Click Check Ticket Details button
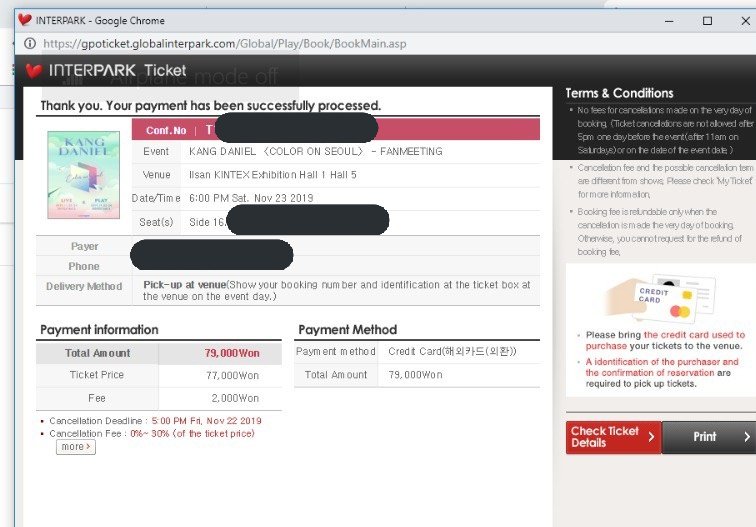 pyautogui.click(x=613, y=437)
